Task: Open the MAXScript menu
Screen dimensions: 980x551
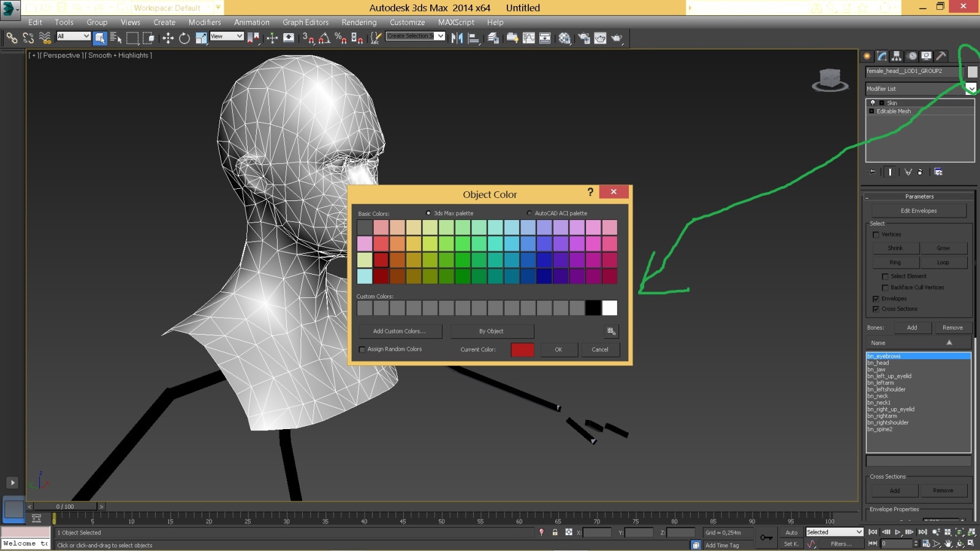Action: pyautogui.click(x=456, y=22)
